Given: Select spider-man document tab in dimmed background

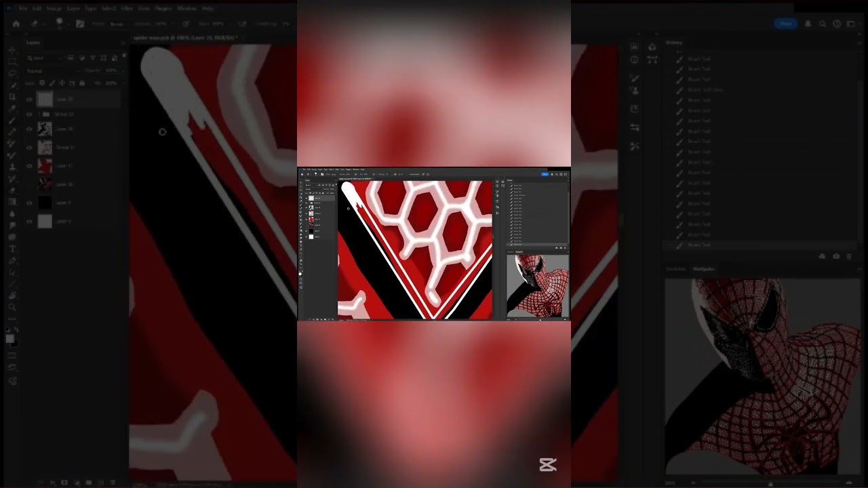Looking at the screenshot, I should pyautogui.click(x=184, y=38).
